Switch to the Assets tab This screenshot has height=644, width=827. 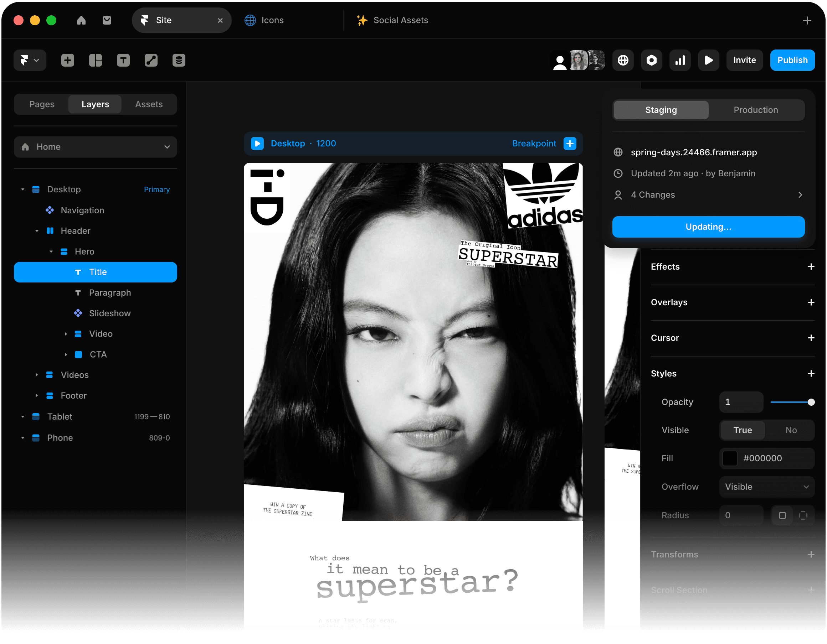tap(149, 104)
